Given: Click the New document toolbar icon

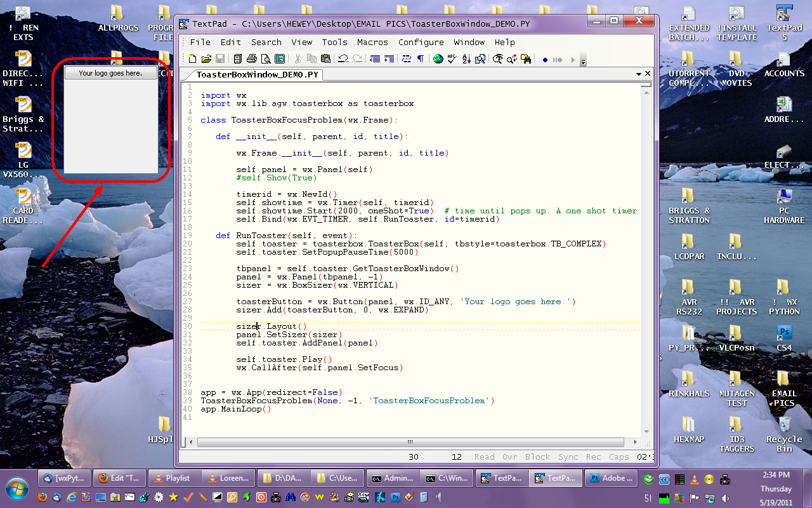Looking at the screenshot, I should (192, 59).
